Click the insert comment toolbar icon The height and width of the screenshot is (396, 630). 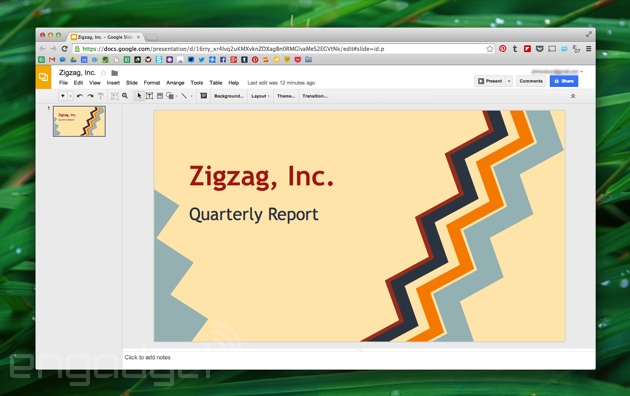204,96
